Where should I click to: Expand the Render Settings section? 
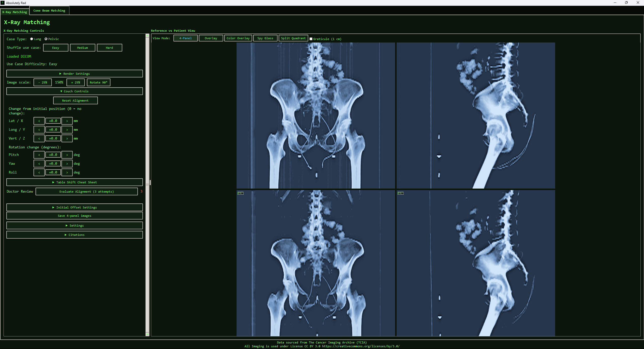(74, 73)
